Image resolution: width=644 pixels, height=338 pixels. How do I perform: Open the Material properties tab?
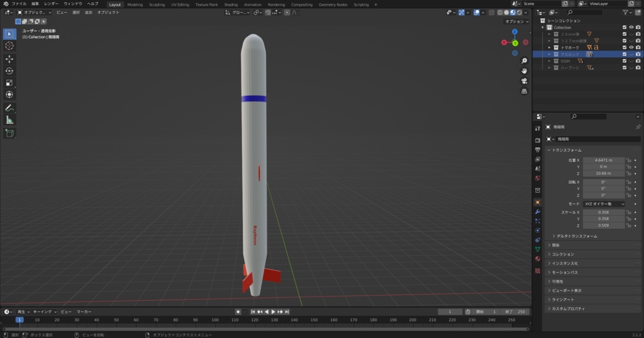coord(538,259)
